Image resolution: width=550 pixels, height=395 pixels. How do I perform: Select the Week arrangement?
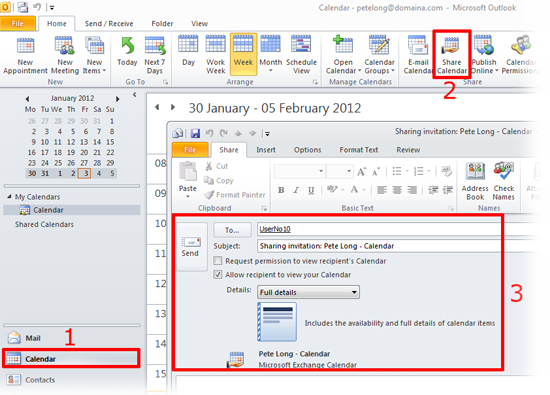tap(243, 54)
